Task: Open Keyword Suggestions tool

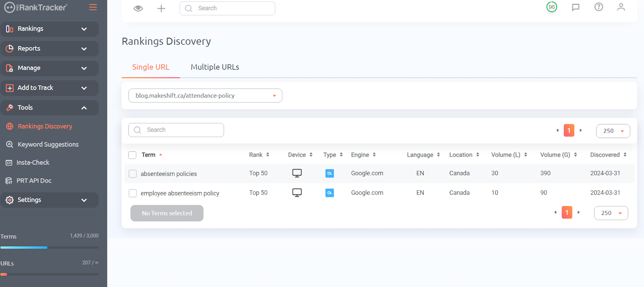Action: pos(43,145)
